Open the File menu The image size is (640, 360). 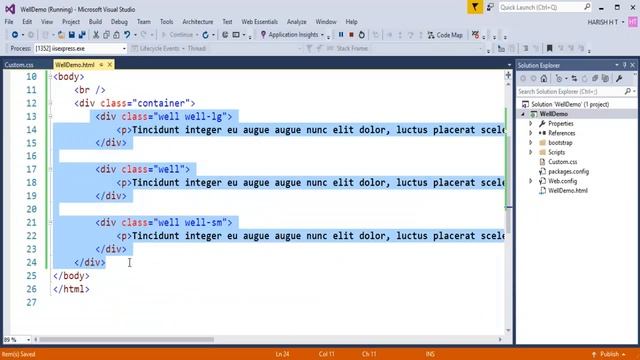(x=9, y=22)
